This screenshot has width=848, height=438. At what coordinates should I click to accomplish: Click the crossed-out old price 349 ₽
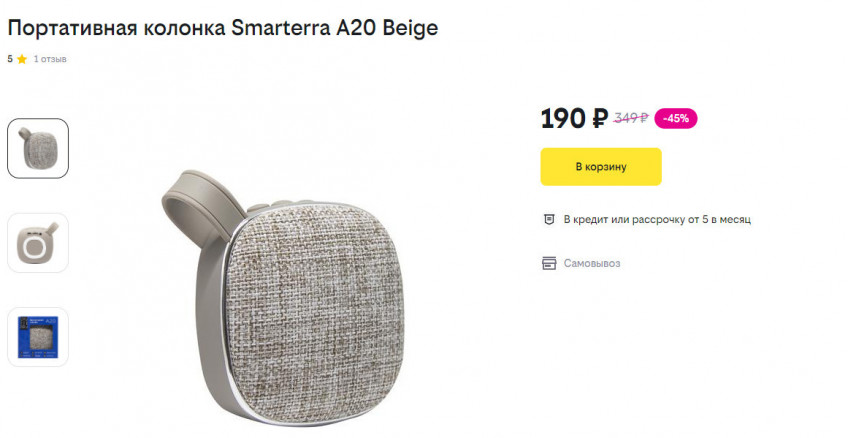tap(630, 118)
